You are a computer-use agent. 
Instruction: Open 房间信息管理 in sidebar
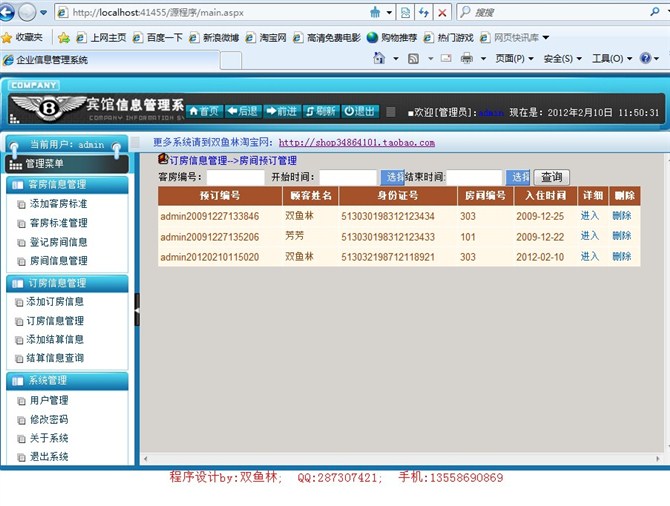(59, 261)
